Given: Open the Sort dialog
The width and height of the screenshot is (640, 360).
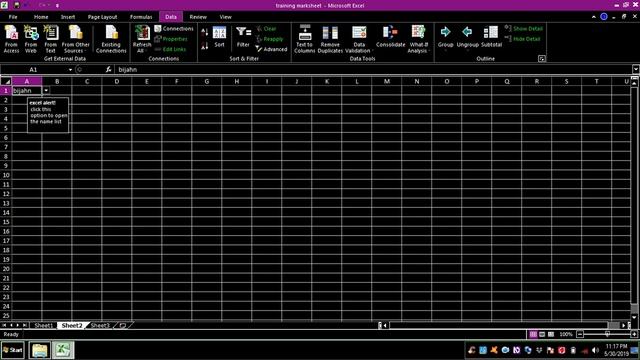Looking at the screenshot, I should click(220, 38).
